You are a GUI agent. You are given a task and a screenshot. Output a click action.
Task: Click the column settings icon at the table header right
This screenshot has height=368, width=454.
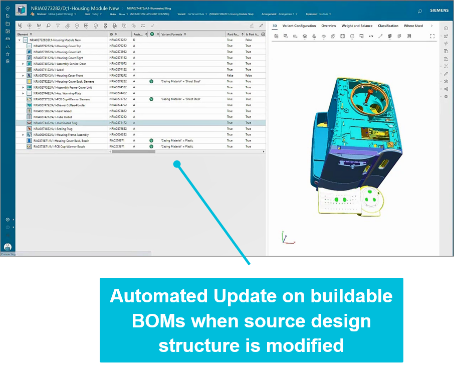click(263, 34)
